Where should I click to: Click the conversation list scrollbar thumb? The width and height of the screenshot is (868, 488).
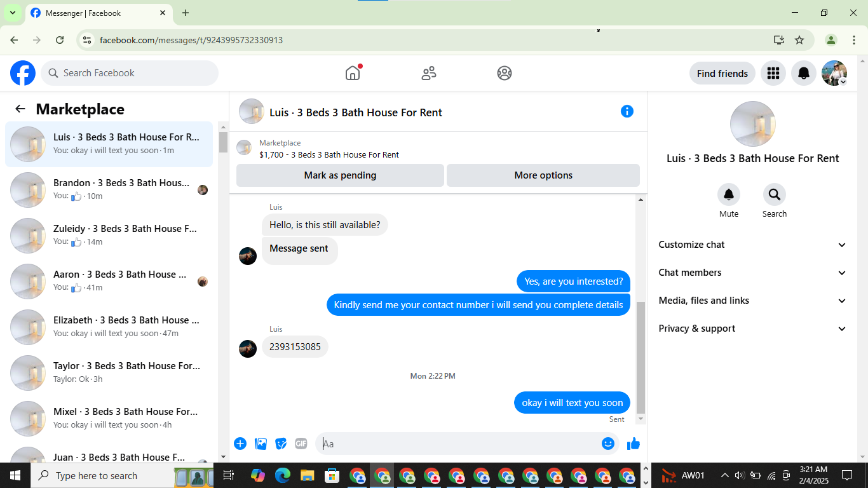pyautogui.click(x=223, y=142)
